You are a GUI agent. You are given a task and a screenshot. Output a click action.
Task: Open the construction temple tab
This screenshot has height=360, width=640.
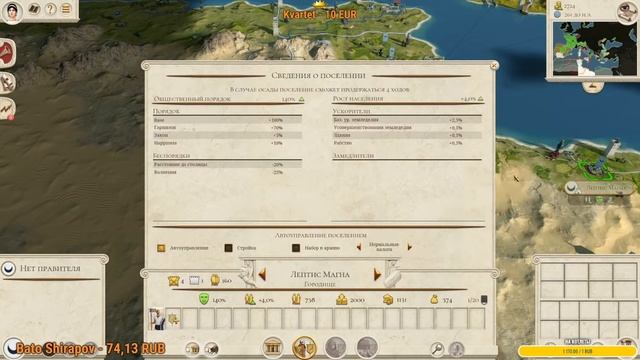(273, 348)
